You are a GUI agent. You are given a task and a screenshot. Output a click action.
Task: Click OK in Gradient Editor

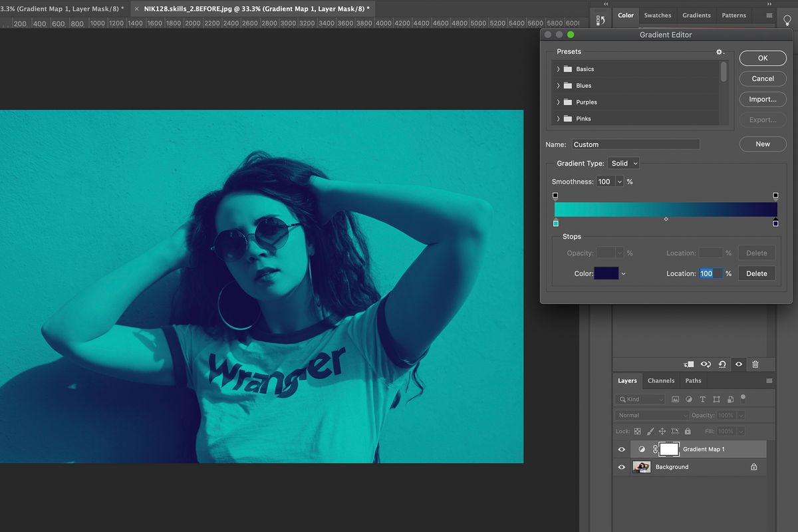pyautogui.click(x=763, y=59)
